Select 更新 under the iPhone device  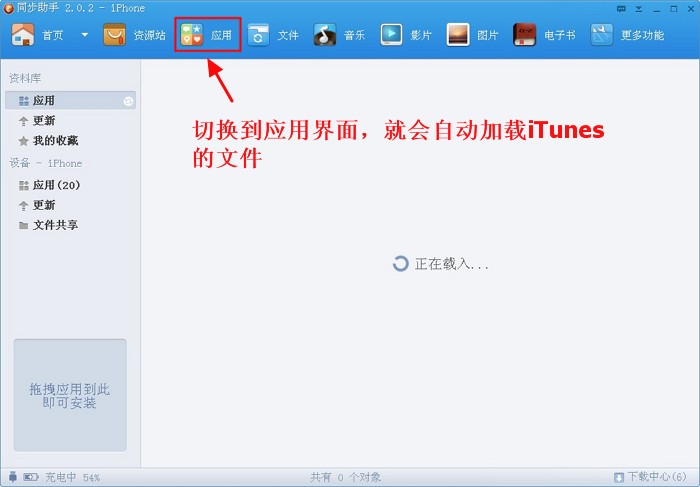[x=44, y=205]
